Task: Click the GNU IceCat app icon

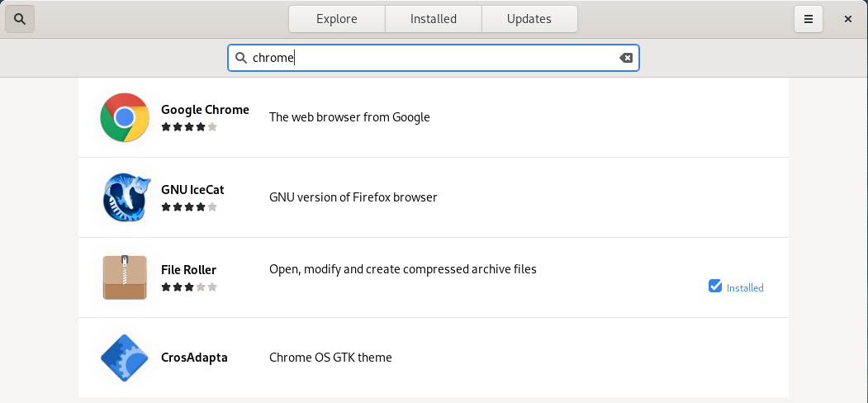Action: tap(125, 197)
